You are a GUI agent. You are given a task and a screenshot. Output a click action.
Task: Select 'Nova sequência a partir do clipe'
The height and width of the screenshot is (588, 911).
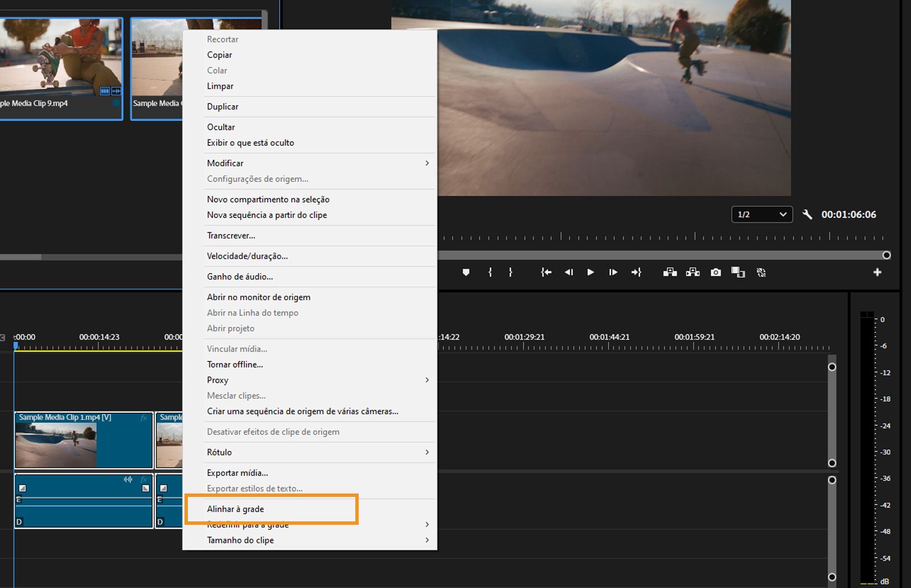pyautogui.click(x=266, y=215)
